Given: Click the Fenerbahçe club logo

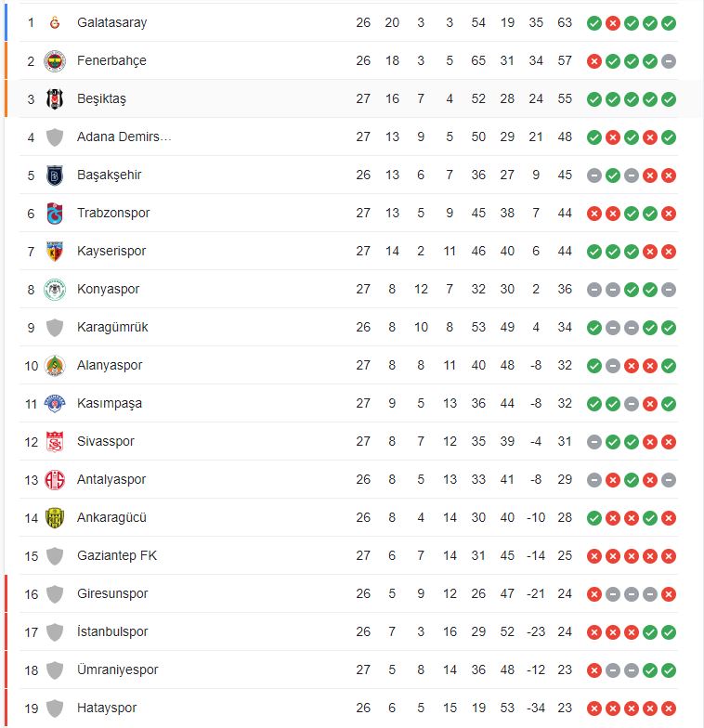Looking at the screenshot, I should [55, 60].
